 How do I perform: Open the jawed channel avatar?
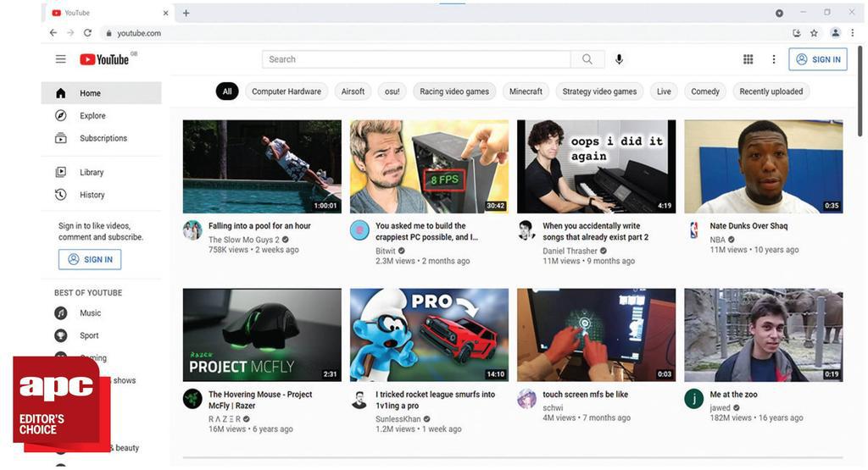[694, 399]
